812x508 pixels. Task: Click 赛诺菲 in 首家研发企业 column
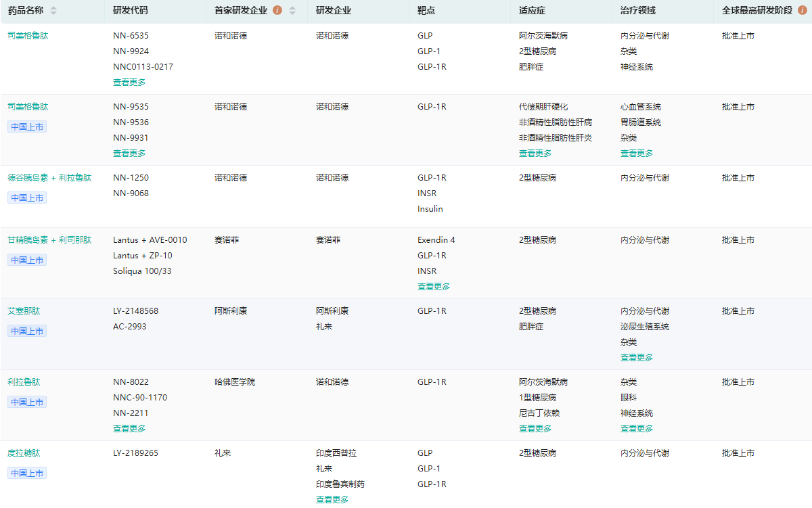227,240
